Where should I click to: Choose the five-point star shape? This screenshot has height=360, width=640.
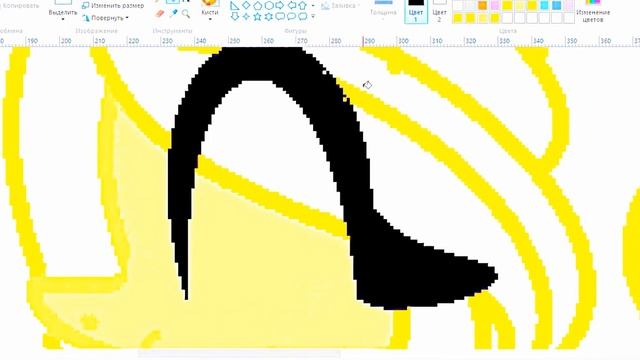pos(258,17)
